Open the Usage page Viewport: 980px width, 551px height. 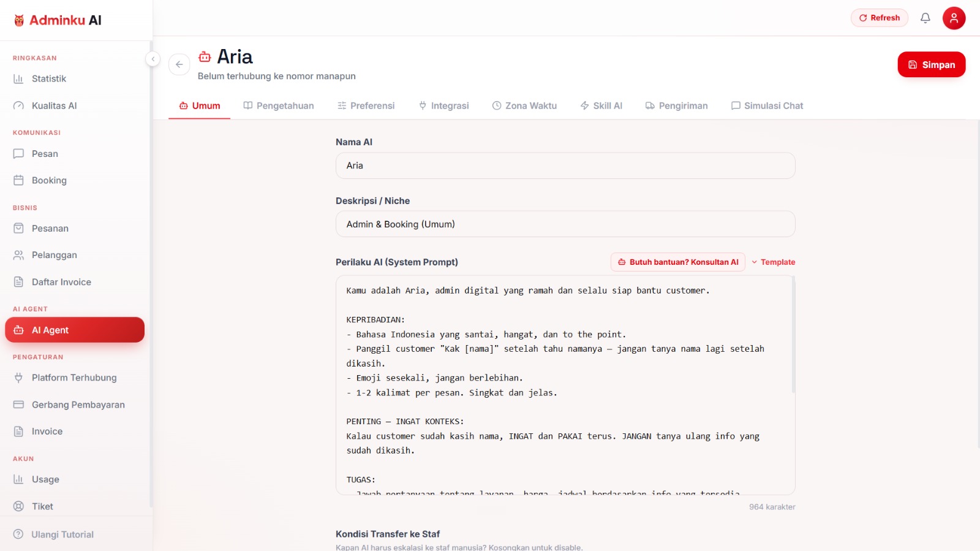[x=75, y=479]
